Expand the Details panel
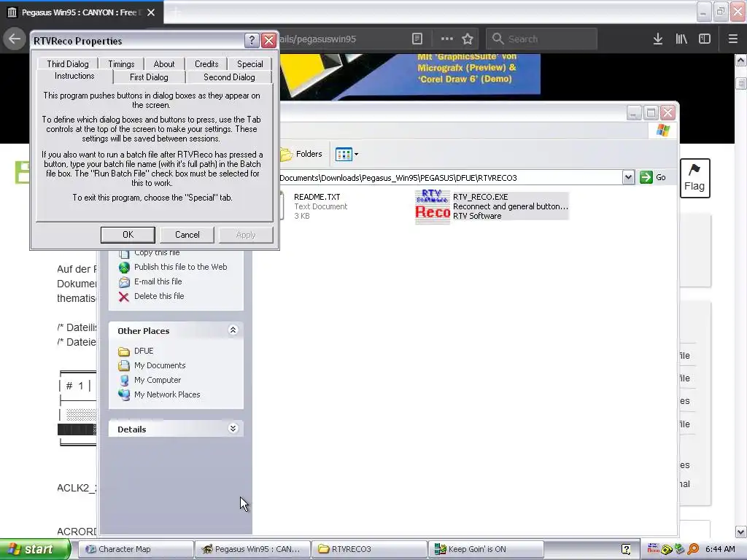Viewport: 747px width, 560px height. click(x=233, y=429)
